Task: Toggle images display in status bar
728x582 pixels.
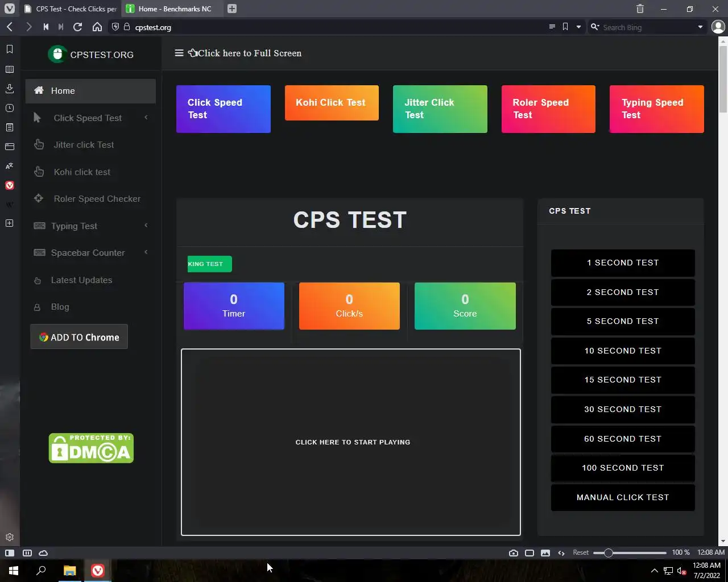Action: pyautogui.click(x=545, y=553)
